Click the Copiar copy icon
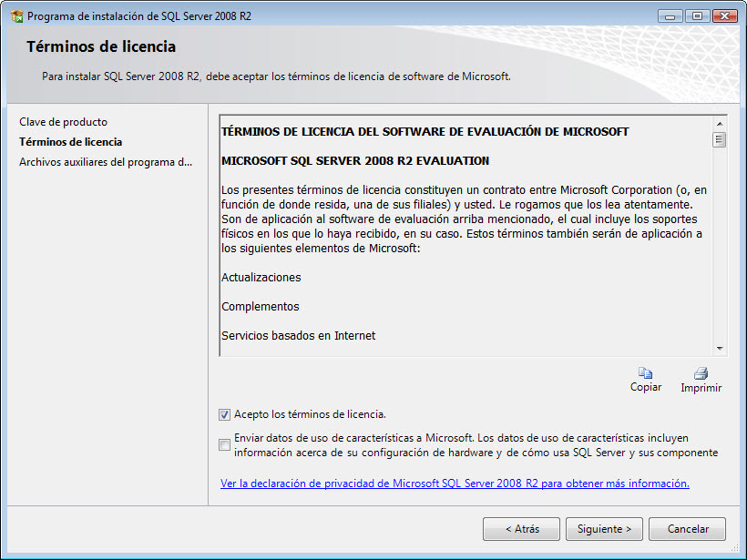This screenshot has width=747, height=560. [646, 372]
